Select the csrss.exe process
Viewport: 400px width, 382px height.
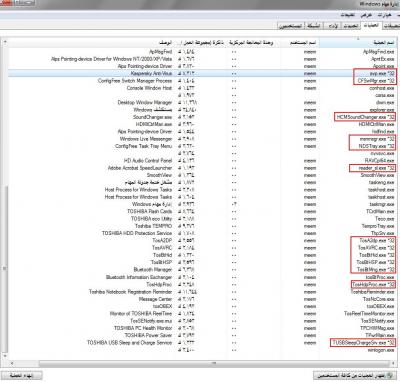point(385,95)
